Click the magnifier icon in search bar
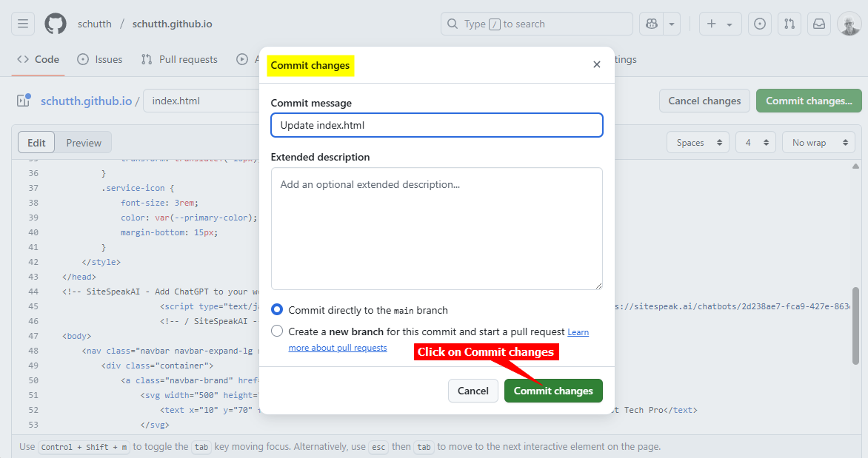Image resolution: width=868 pixels, height=458 pixels. [453, 24]
